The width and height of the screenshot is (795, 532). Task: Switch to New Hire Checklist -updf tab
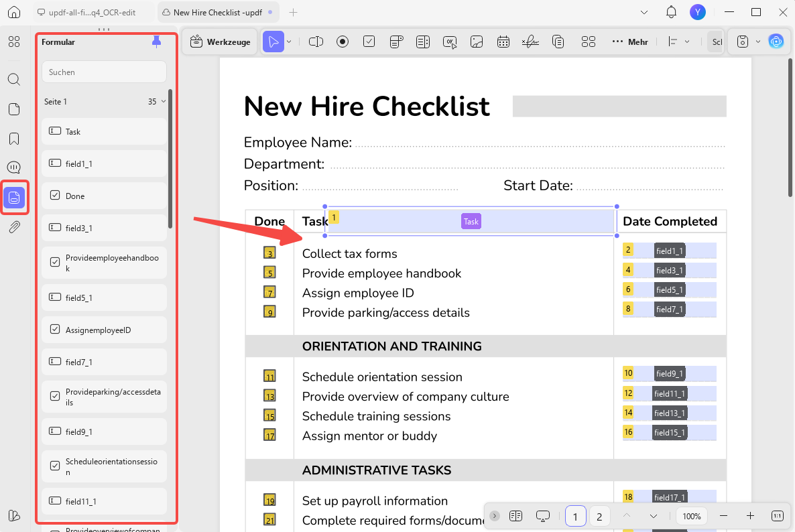[x=217, y=12]
